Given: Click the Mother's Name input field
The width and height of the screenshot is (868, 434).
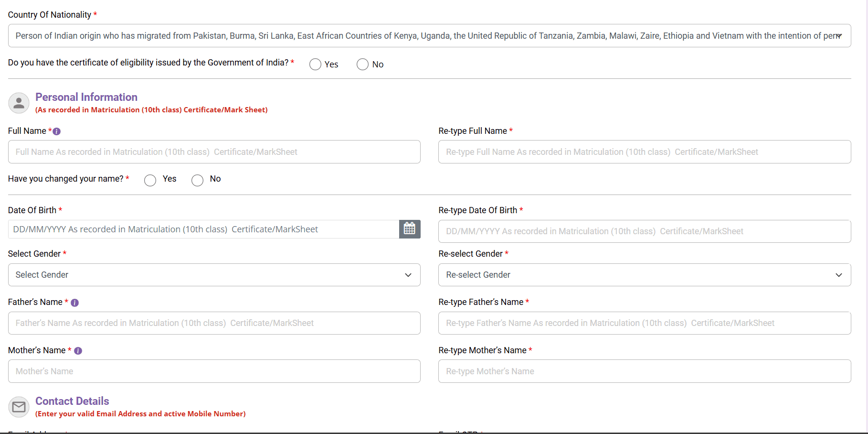Looking at the screenshot, I should [214, 371].
